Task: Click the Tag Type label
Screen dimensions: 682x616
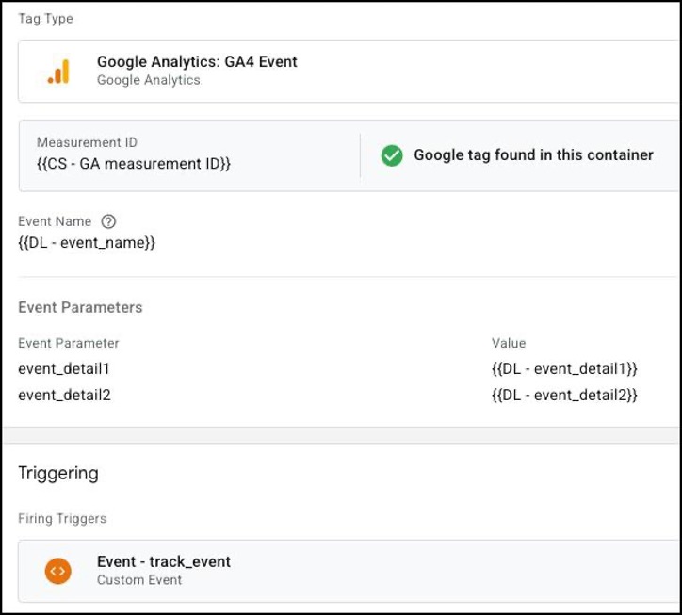Action: click(x=45, y=19)
